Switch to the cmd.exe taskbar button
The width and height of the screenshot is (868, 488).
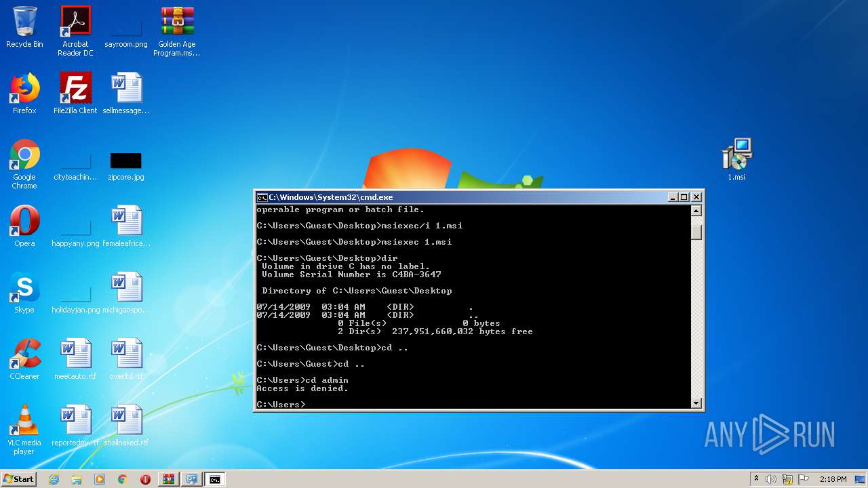pos(214,479)
